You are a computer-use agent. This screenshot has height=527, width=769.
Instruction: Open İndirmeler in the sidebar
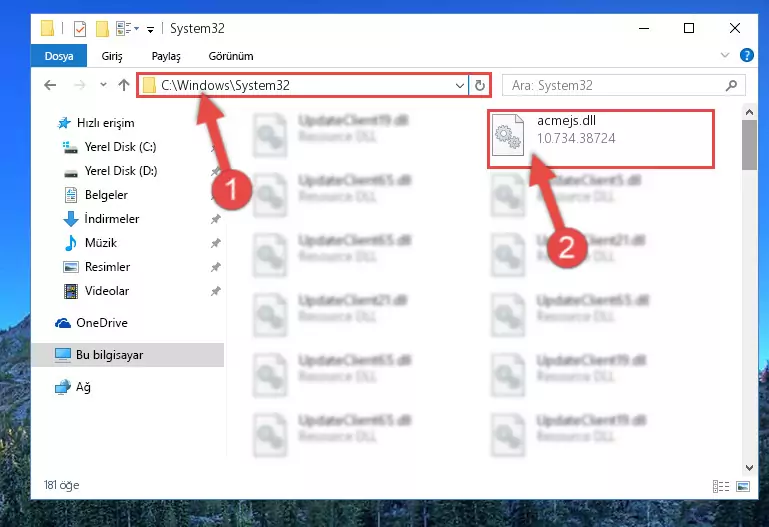click(111, 219)
